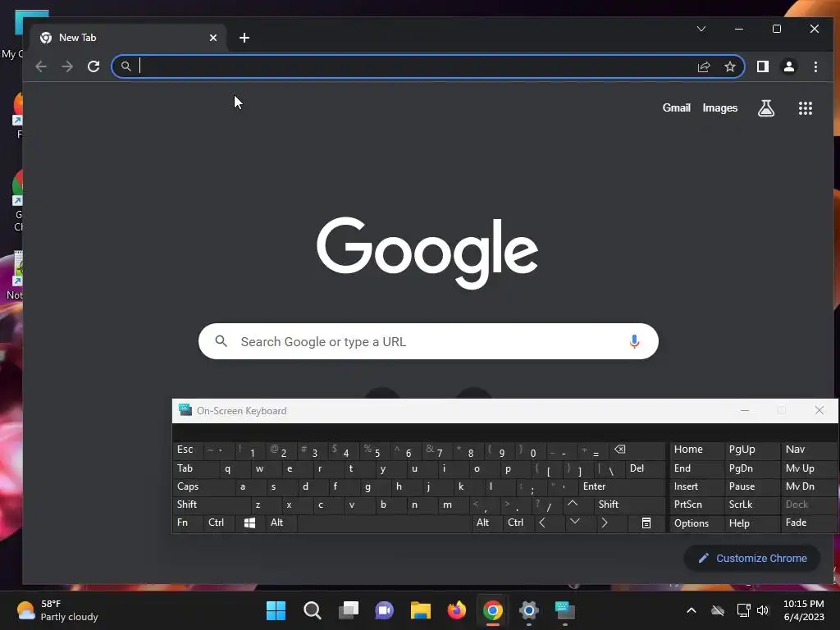Tap Esc key on On-Screen Keyboard

click(188, 450)
